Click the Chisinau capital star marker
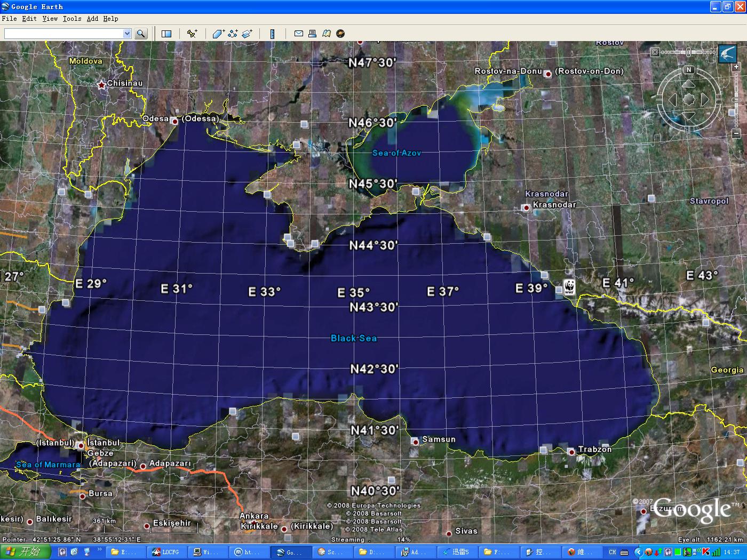Viewport: 747px width, 560px height. (x=101, y=84)
